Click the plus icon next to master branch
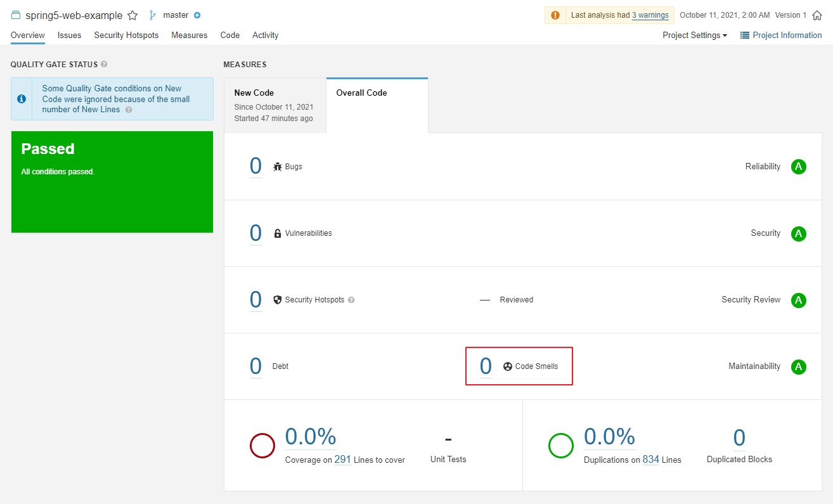 tap(197, 15)
